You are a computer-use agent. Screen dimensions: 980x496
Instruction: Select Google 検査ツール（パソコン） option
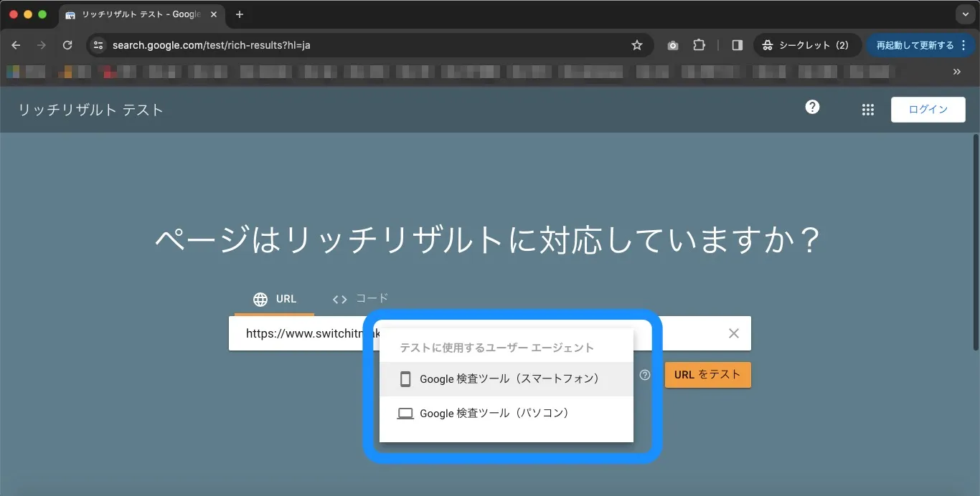[507, 414]
